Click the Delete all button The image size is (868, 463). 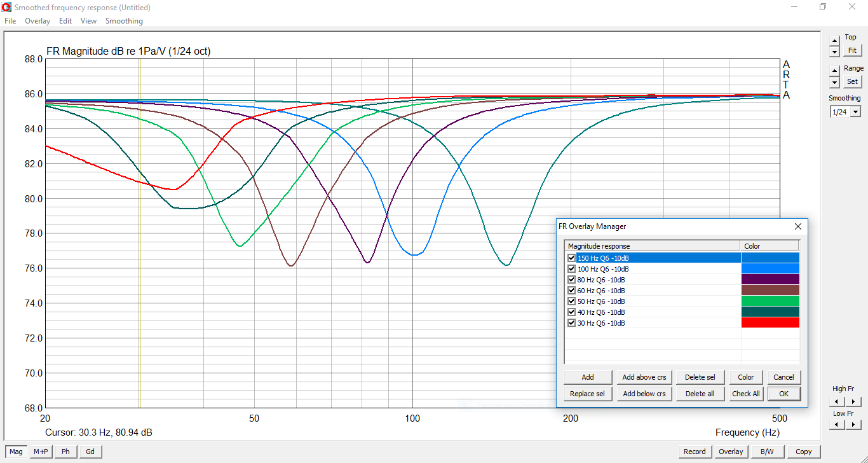tap(700, 394)
